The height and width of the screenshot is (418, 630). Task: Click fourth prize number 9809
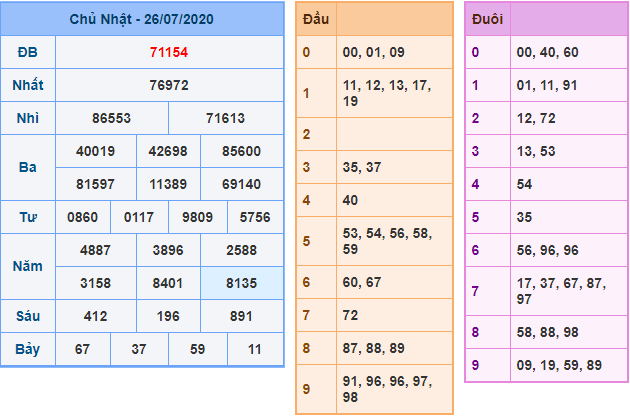pyautogui.click(x=197, y=217)
